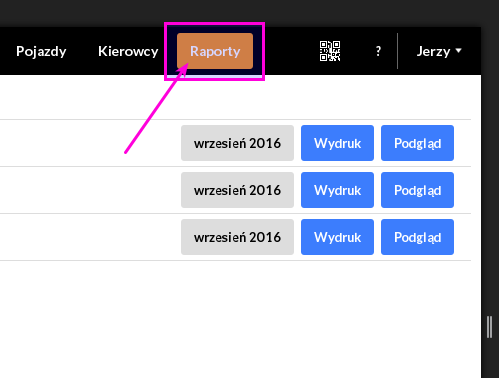Click Wydruk in the second report row
Screen dimensions: 499x378
tap(337, 190)
